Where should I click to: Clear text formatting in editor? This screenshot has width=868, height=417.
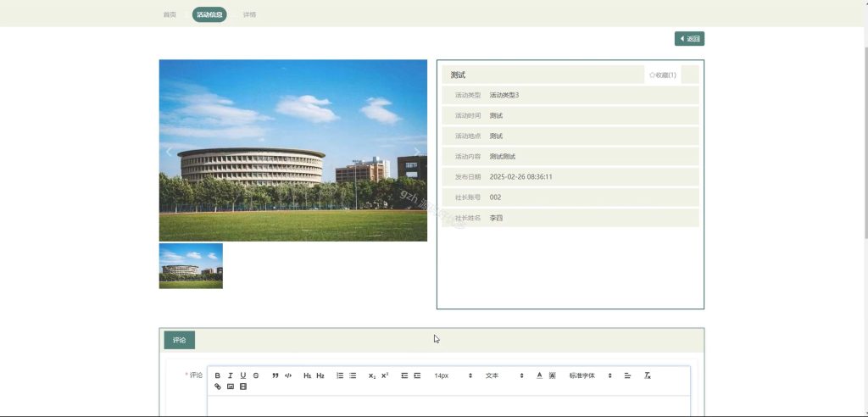point(647,375)
